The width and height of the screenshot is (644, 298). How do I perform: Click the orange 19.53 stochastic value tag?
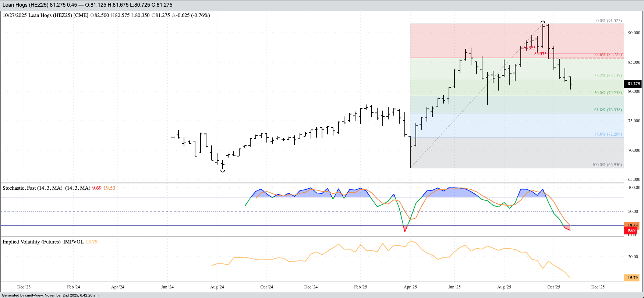tap(632, 225)
